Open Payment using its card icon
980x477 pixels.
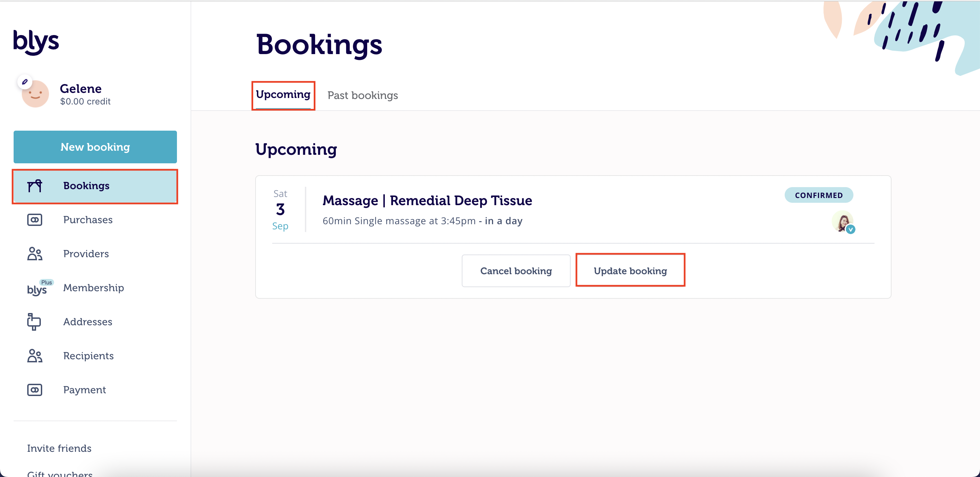click(35, 390)
